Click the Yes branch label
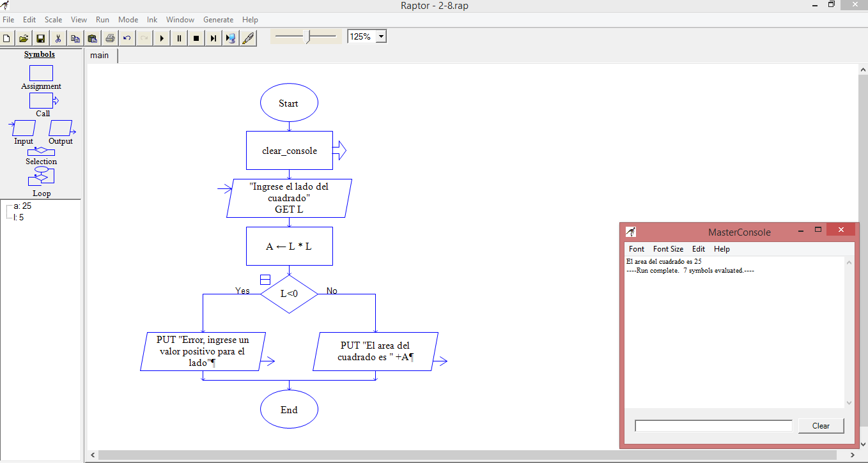Screen dimensions: 868x463 pos(242,291)
